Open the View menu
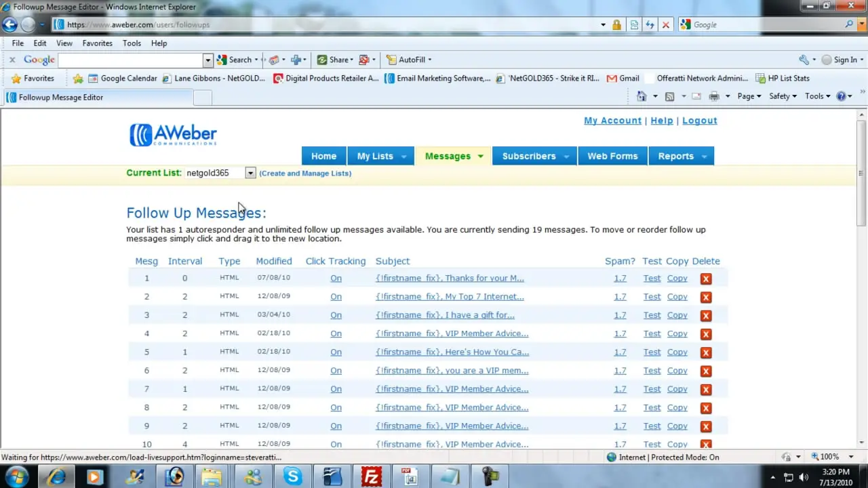Image resolution: width=868 pixels, height=488 pixels. (64, 43)
